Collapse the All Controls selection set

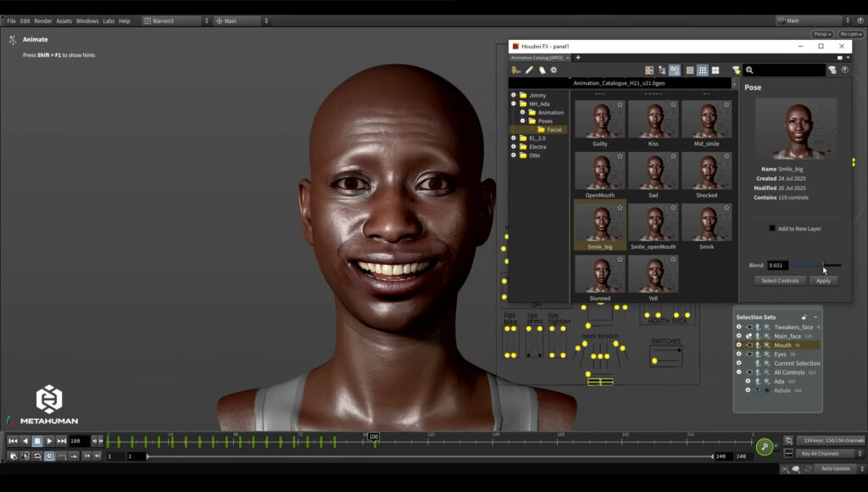(x=739, y=372)
